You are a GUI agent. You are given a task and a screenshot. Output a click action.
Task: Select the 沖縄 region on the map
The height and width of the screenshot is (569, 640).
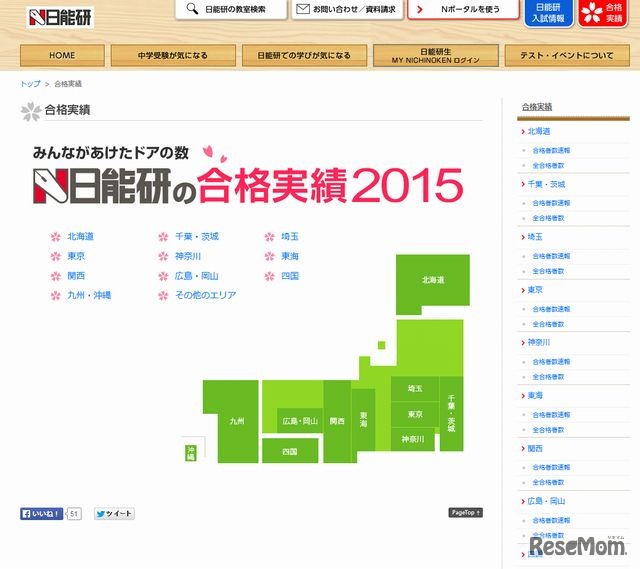[x=190, y=453]
